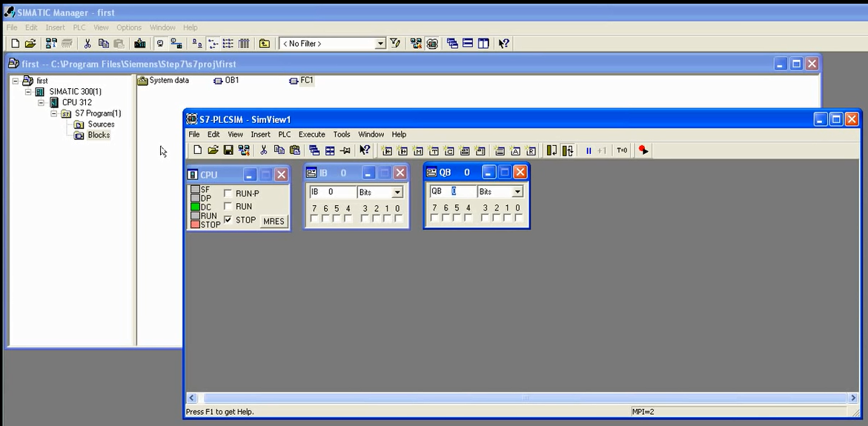
Task: Open the Bits format dropdown in QB window
Action: pos(517,191)
